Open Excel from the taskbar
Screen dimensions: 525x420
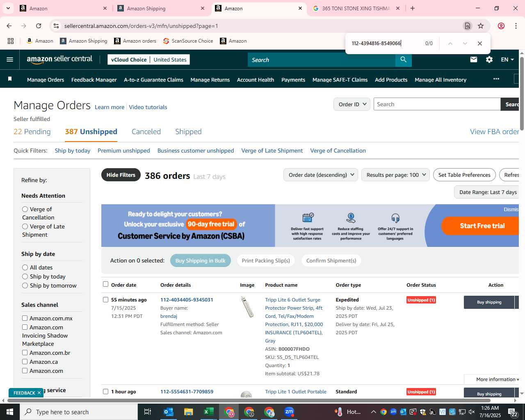(x=208, y=412)
